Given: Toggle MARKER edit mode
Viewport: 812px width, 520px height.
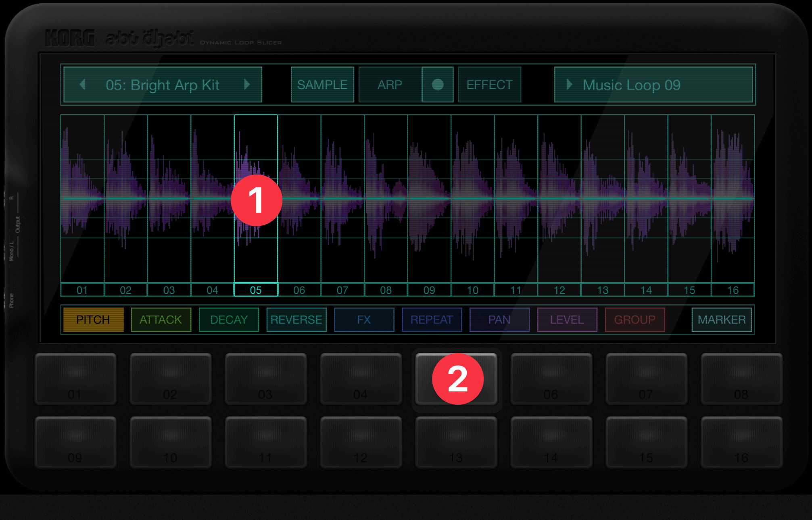Looking at the screenshot, I should point(721,320).
